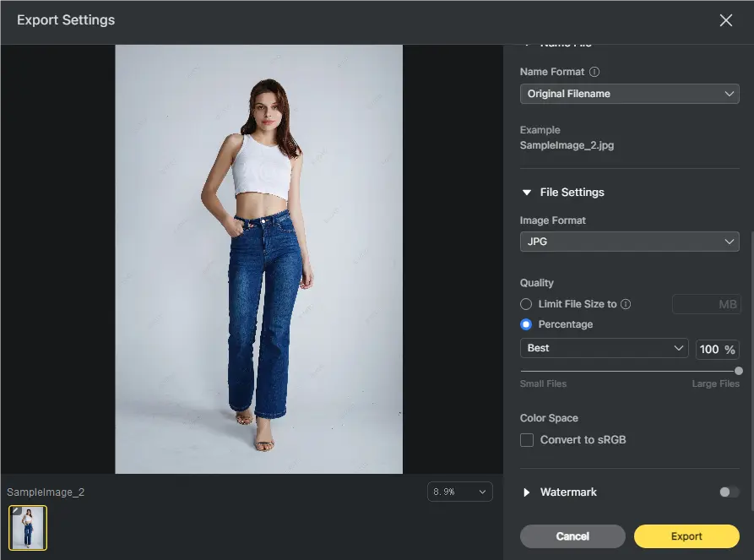
Task: Select the Limit File Size to radio button
Action: (x=526, y=304)
